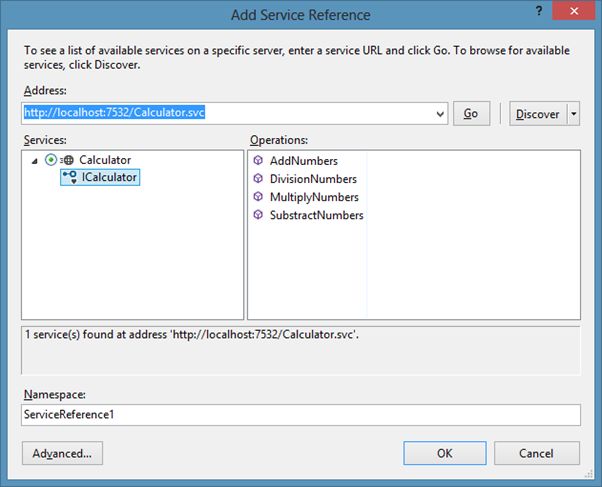Viewport: 602px width, 487px height.
Task: Close the Add Service Reference dialog
Action: click(x=572, y=14)
